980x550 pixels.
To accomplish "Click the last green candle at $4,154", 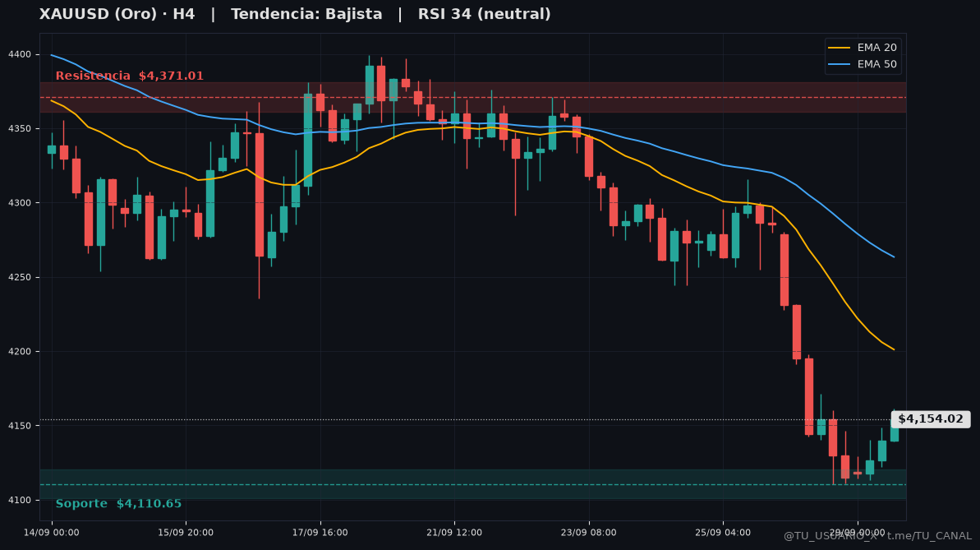I will click(895, 431).
